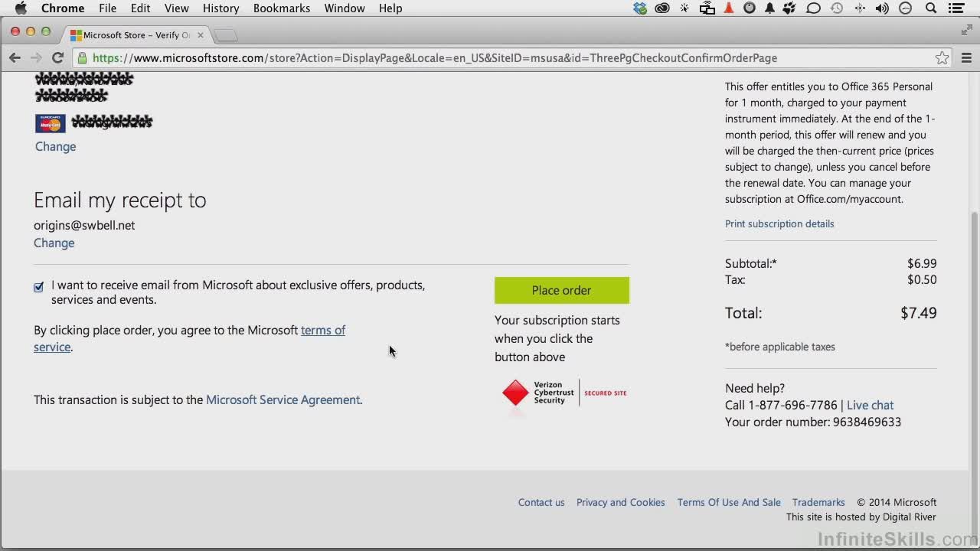Enter fullscreen with the window expand arrows
980x551 pixels.
(966, 30)
